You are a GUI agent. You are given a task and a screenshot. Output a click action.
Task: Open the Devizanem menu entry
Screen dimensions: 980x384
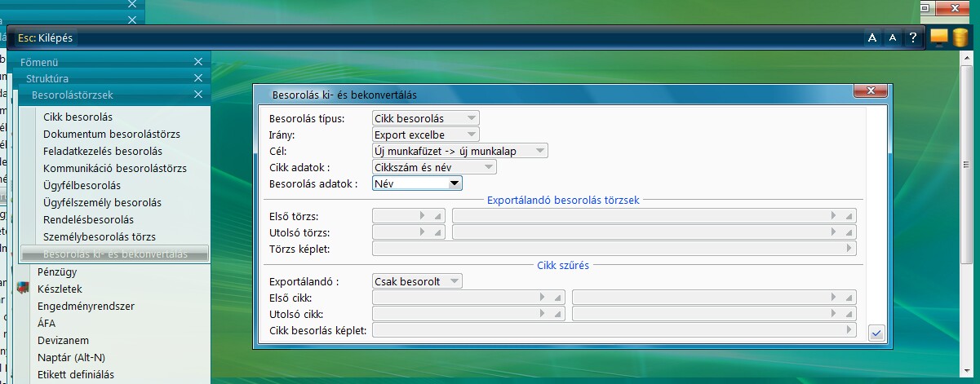tap(63, 340)
